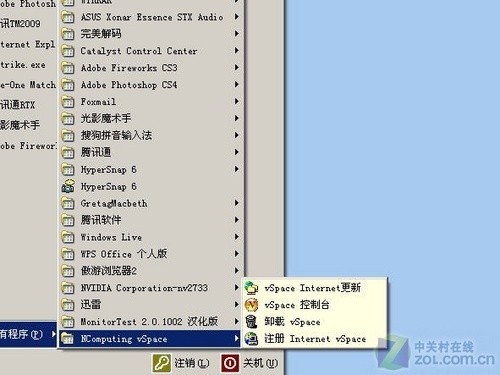Expand the Windows Live submenu arrow
Image resolution: width=500 pixels, height=375 pixels.
click(236, 237)
